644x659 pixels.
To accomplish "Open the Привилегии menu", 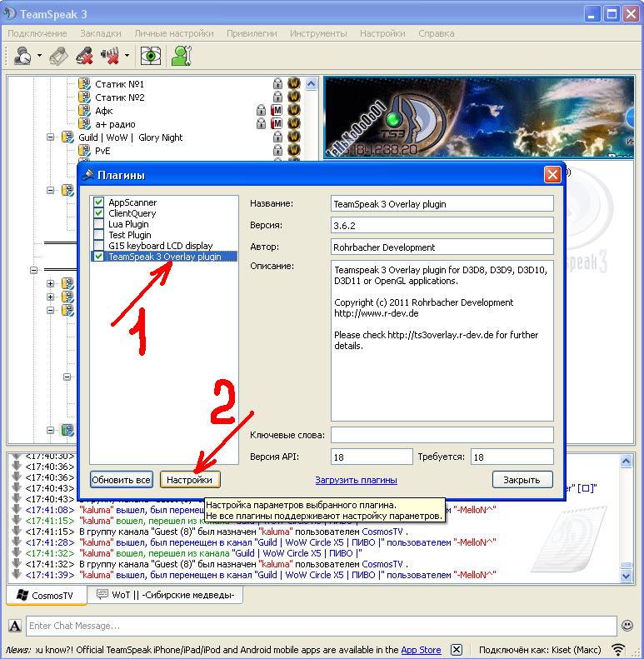I will tap(252, 33).
